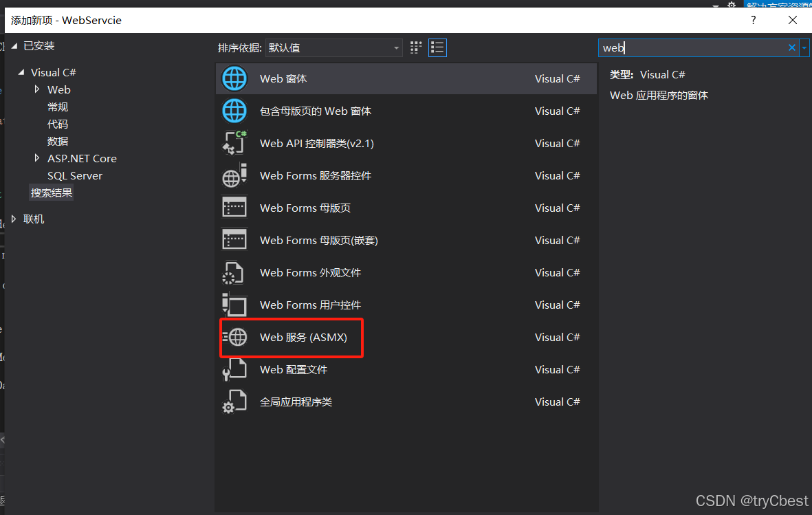Click Visual C# type in 全局应用程序类 row
Viewport: 812px width, 515px height.
(557, 402)
